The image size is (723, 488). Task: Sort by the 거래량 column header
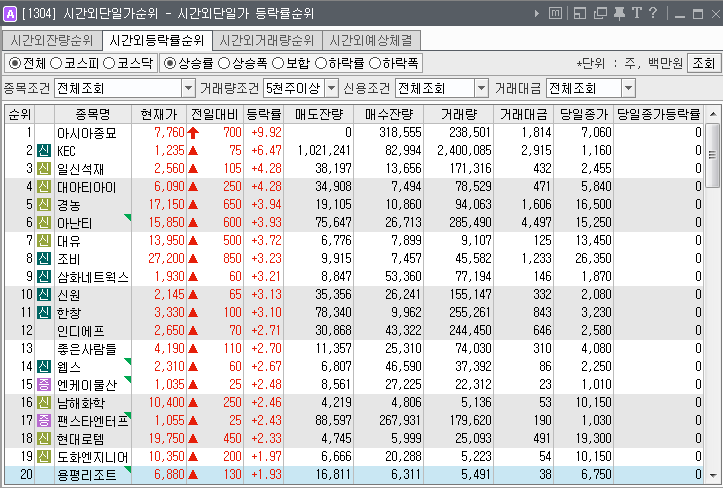tap(458, 114)
